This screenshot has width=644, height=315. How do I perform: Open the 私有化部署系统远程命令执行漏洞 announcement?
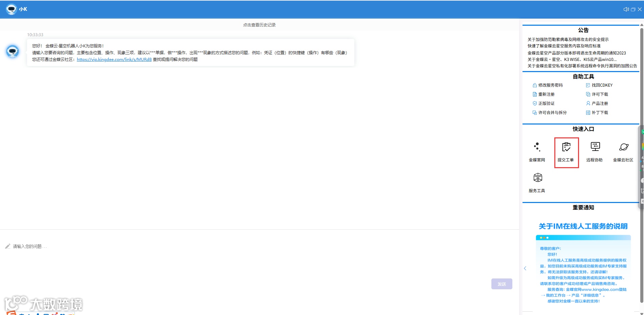582,66
